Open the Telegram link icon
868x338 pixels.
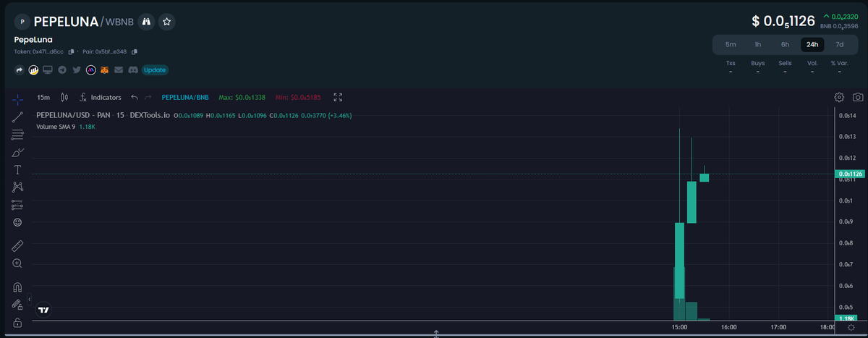[62, 70]
